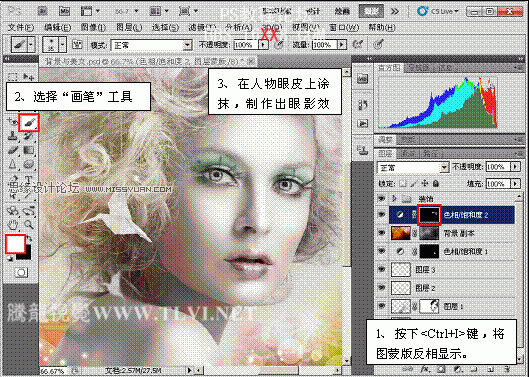This screenshot has height=377, width=529.
Task: Enable tablet pressure for size
Action: 379,44
